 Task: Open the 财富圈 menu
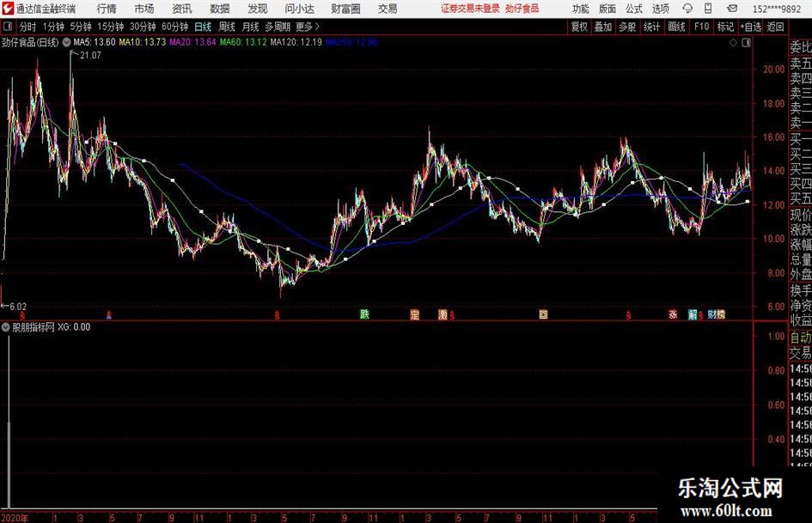tap(346, 9)
